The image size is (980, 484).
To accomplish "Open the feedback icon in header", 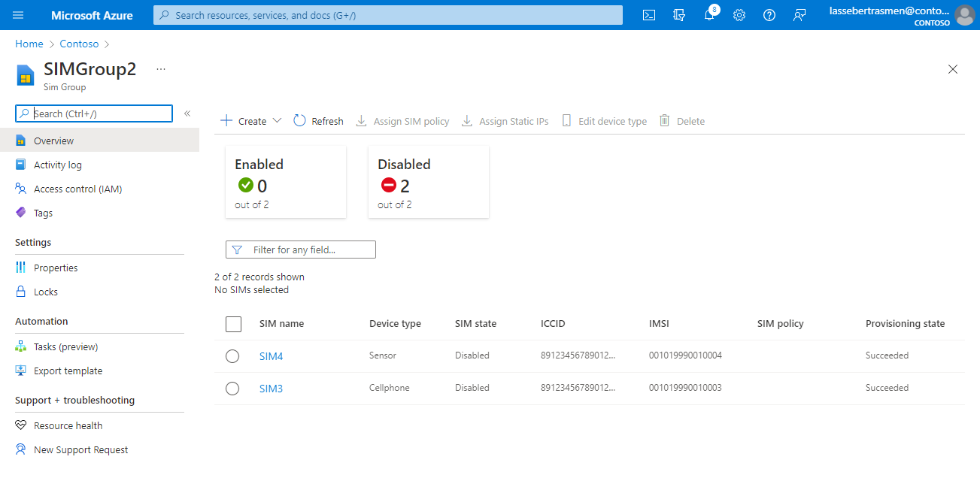I will (799, 15).
